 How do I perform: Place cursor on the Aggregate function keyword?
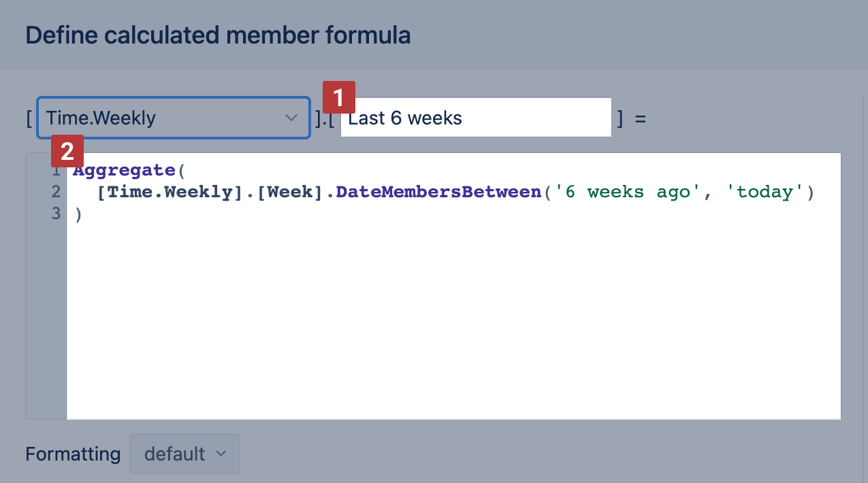coord(124,170)
